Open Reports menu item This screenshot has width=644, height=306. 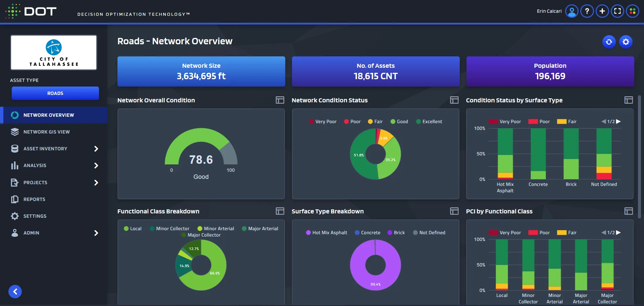point(54,199)
